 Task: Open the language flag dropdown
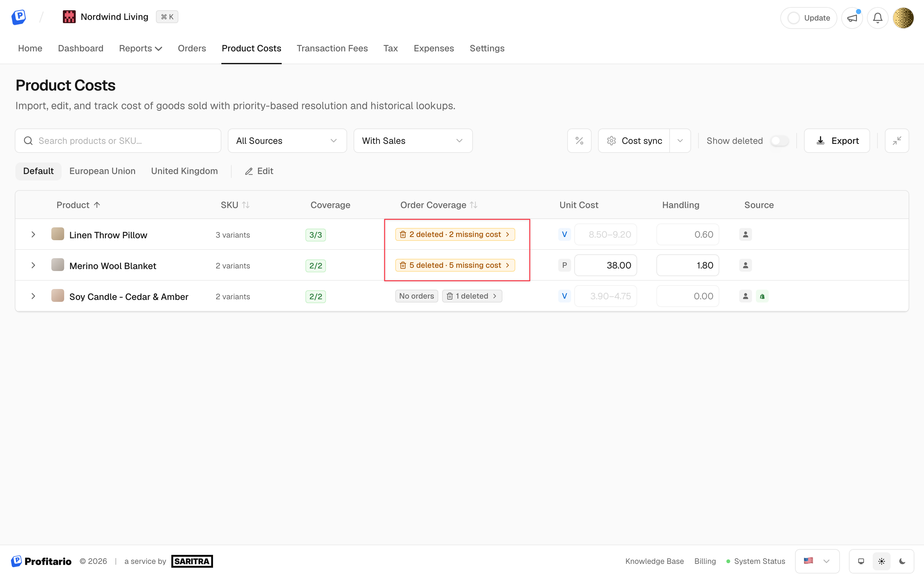tap(817, 561)
